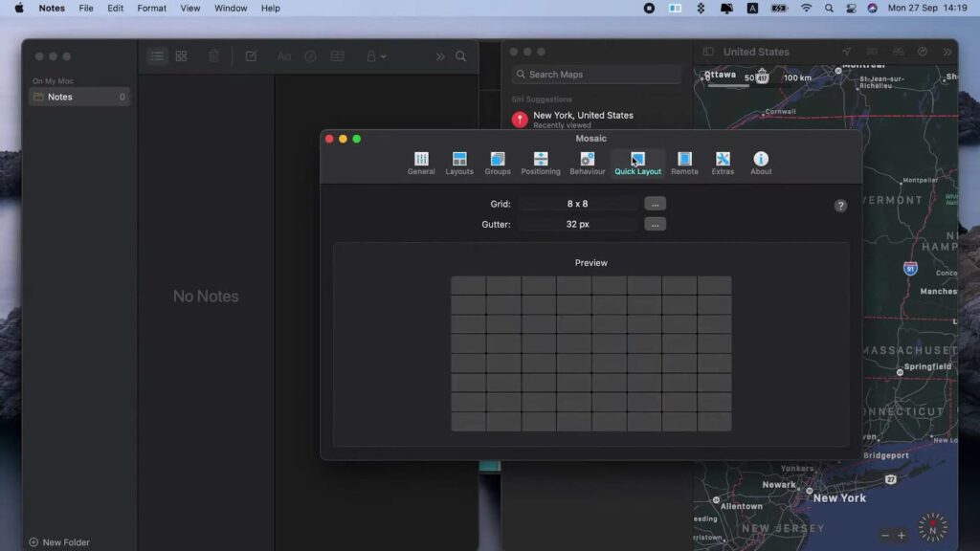Select the Quick Layout tab
This screenshot has width=980, height=551.
[x=637, y=163]
